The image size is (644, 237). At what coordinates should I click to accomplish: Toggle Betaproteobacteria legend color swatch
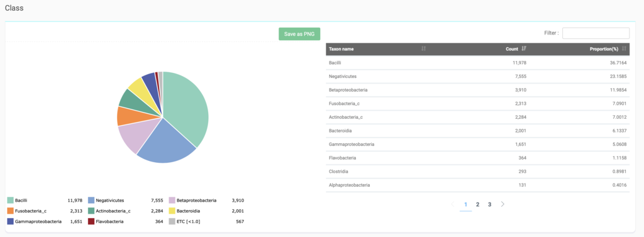click(x=172, y=201)
